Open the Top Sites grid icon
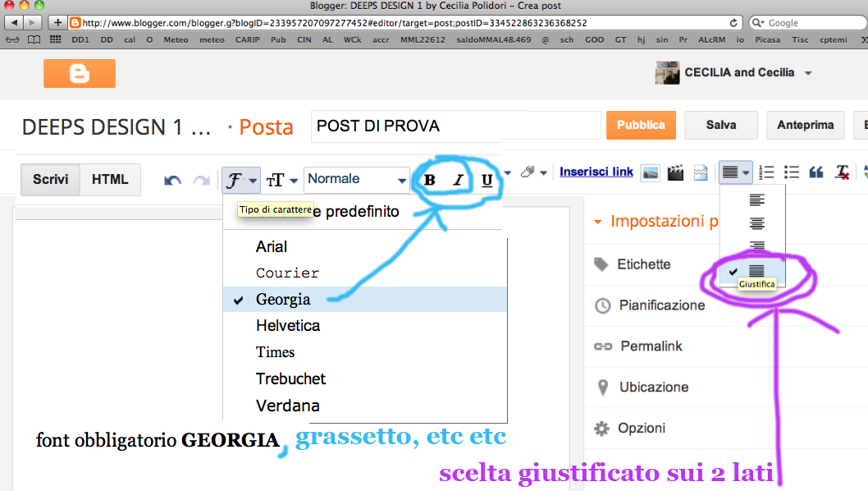868x491 pixels. (55, 40)
